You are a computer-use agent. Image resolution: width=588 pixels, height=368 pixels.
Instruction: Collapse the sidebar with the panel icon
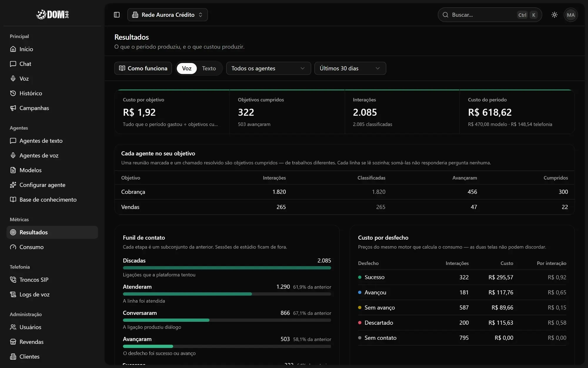(117, 15)
